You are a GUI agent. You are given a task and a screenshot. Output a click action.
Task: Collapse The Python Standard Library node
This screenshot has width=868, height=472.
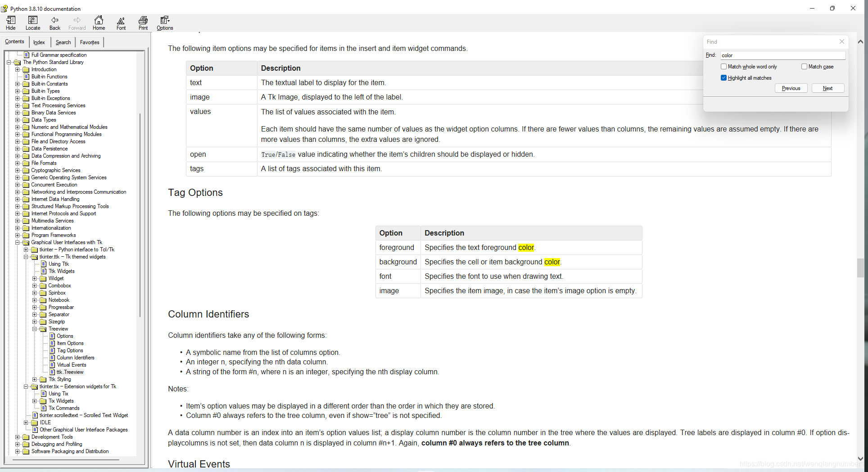coord(9,62)
